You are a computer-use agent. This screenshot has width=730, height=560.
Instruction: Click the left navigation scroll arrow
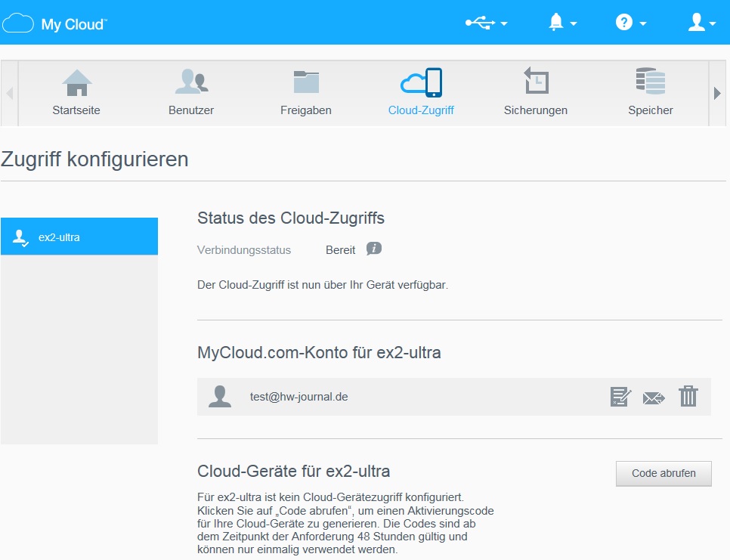click(x=9, y=93)
